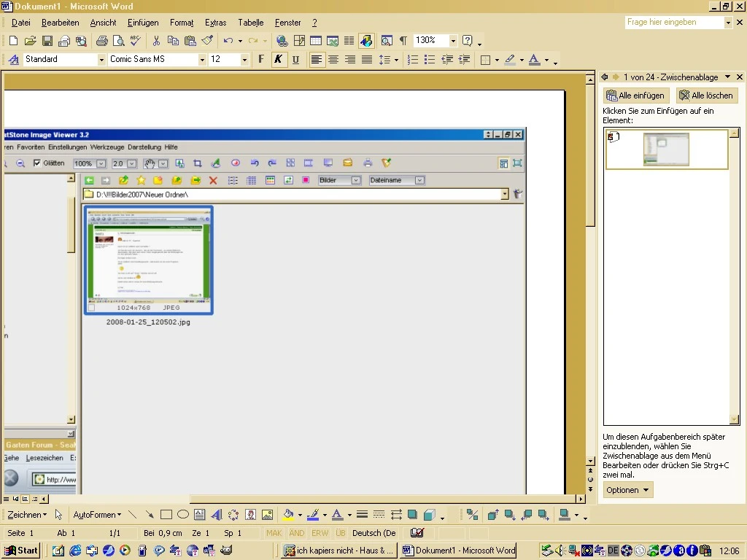Expand the Zwischenablage task pane menu
The width and height of the screenshot is (747, 560).
point(727,77)
